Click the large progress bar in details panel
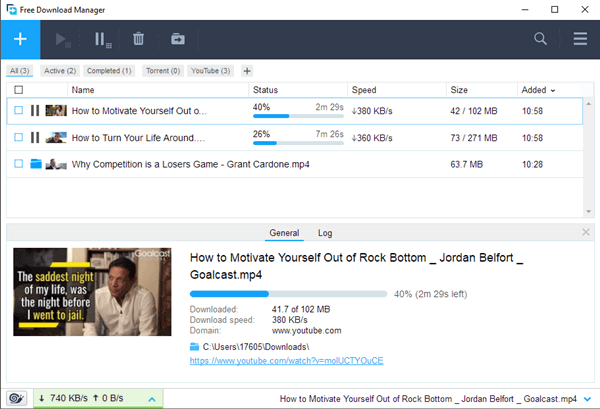This screenshot has height=409, width=600. click(x=289, y=294)
